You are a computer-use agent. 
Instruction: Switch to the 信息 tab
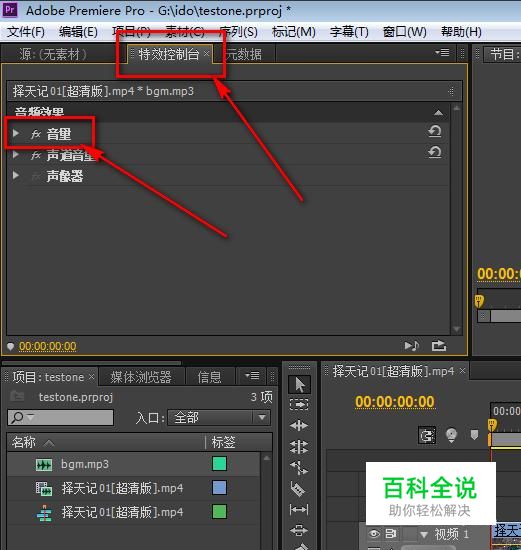209,377
